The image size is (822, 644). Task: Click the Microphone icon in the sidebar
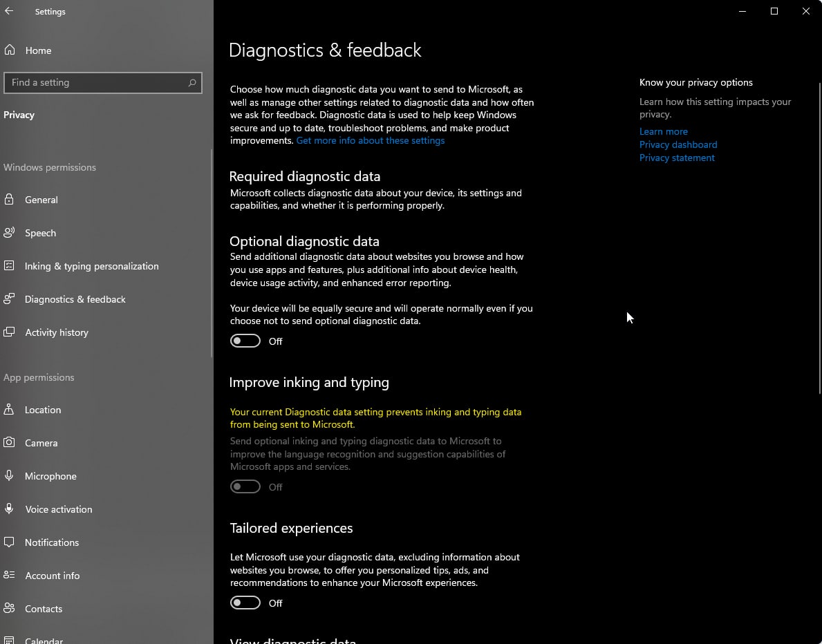pos(9,475)
